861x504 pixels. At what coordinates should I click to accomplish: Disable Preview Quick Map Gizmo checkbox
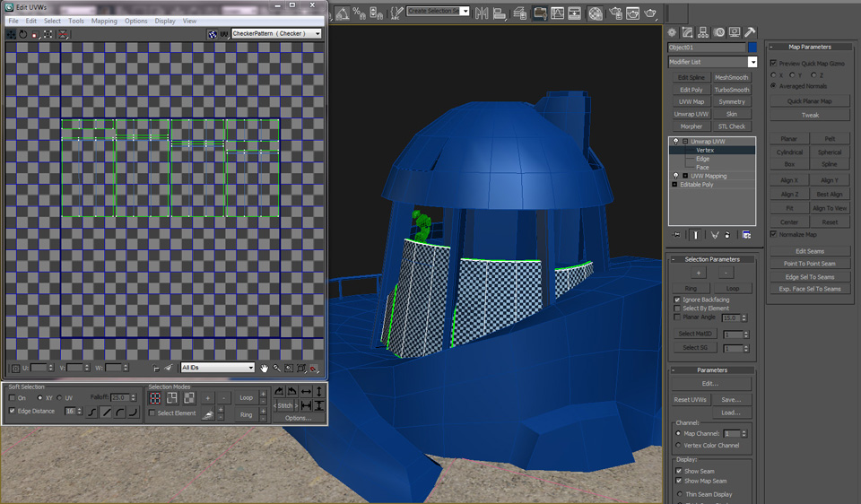[x=774, y=64]
